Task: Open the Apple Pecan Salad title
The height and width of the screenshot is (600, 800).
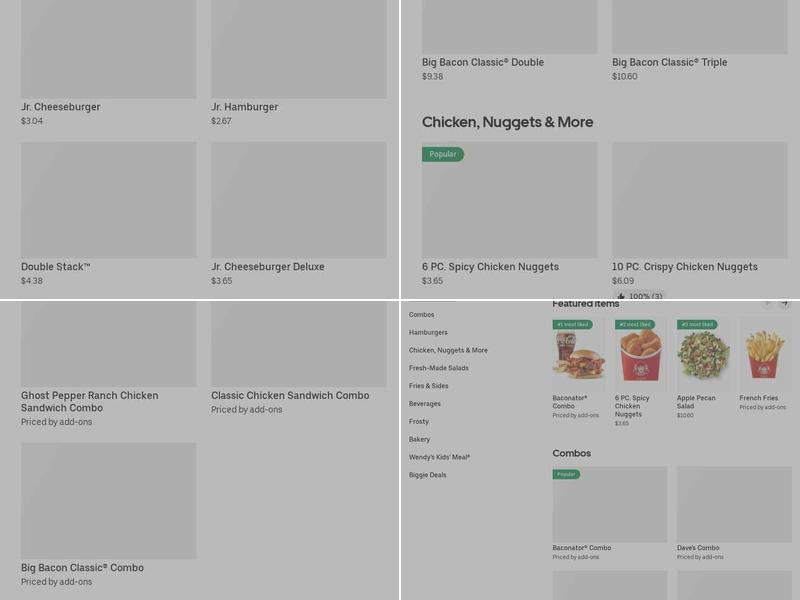Action: point(696,402)
